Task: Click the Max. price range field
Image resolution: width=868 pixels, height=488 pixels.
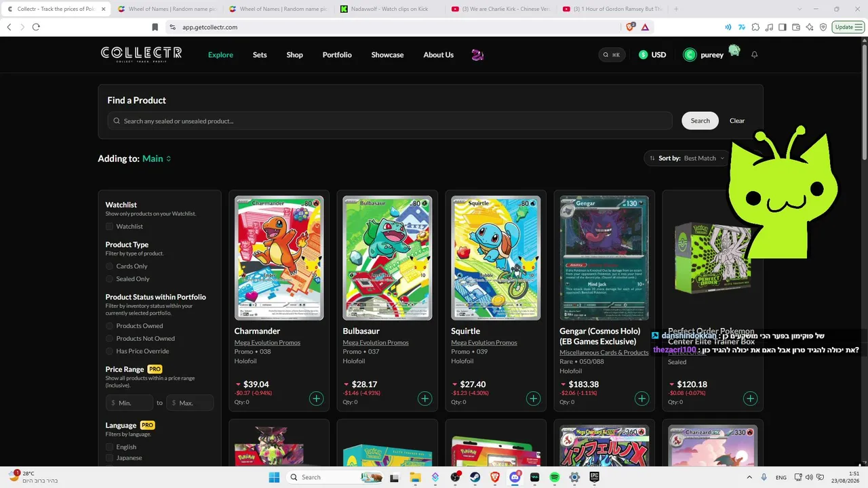Action: pyautogui.click(x=190, y=403)
